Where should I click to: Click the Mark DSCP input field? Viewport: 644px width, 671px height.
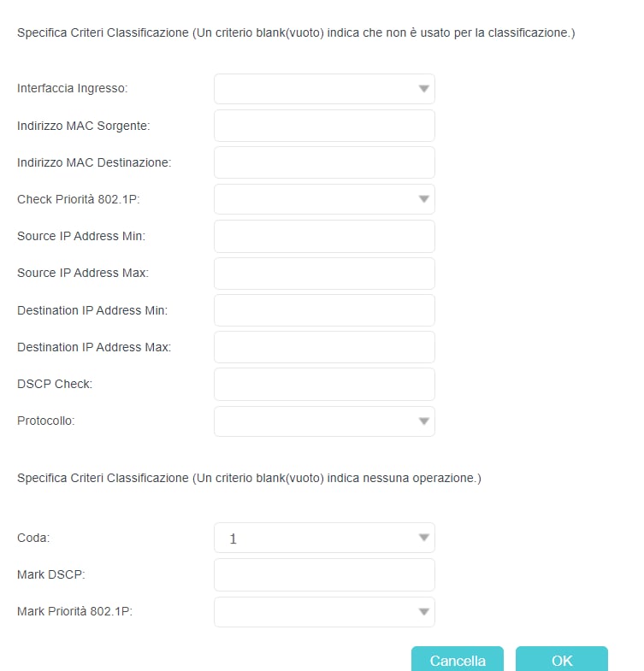(323, 575)
